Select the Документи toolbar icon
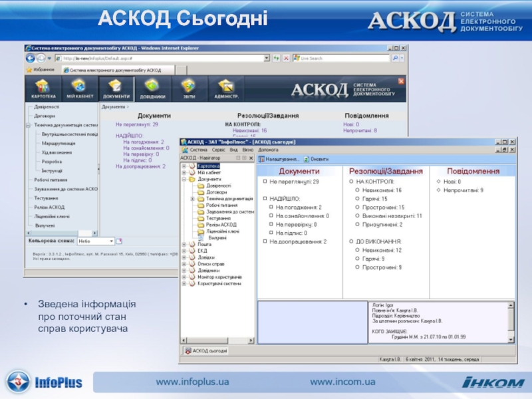 point(116,88)
